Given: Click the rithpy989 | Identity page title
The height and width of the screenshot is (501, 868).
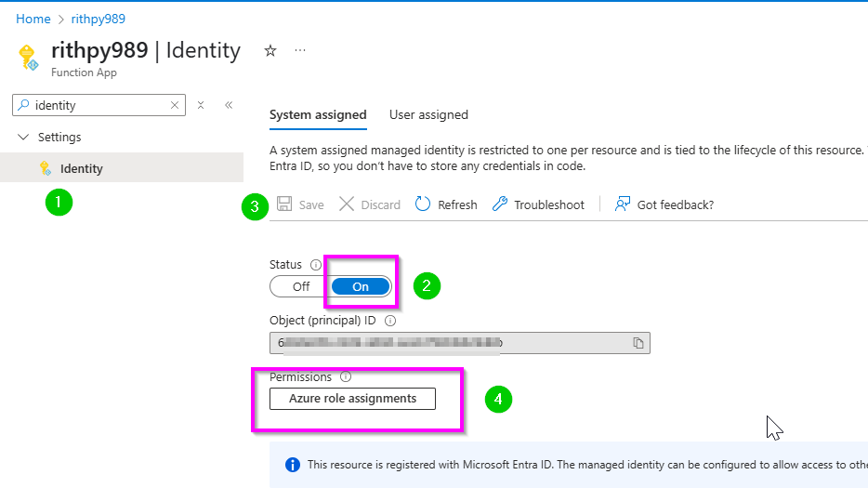Looking at the screenshot, I should (146, 50).
